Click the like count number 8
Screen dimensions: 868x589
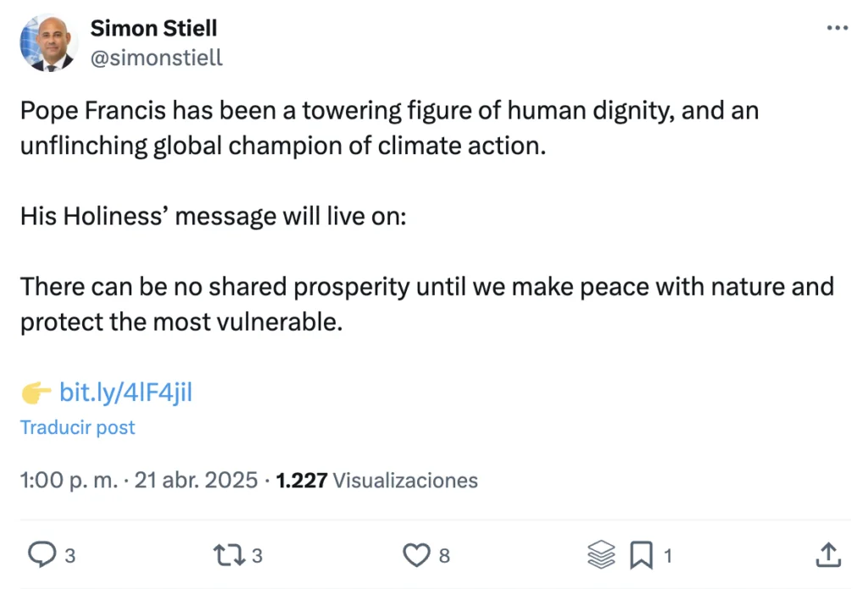coord(444,556)
